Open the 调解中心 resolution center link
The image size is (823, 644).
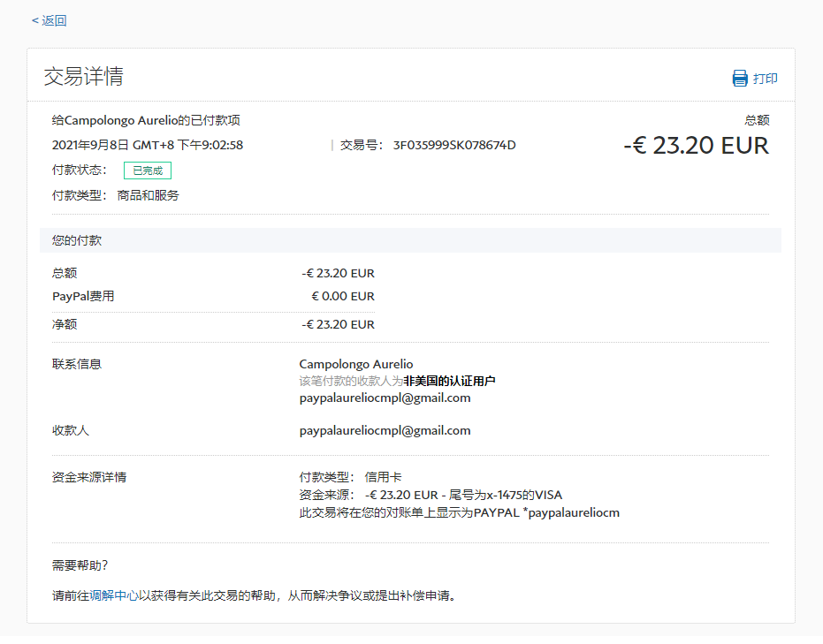(114, 595)
